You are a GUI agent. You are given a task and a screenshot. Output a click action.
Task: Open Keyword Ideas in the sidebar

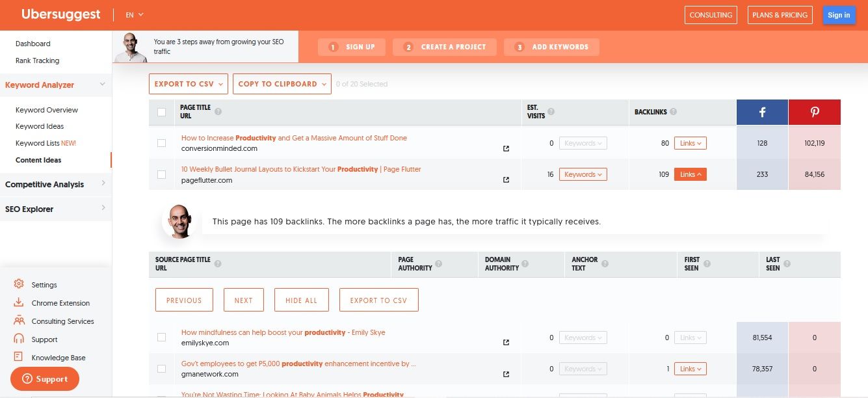click(40, 126)
